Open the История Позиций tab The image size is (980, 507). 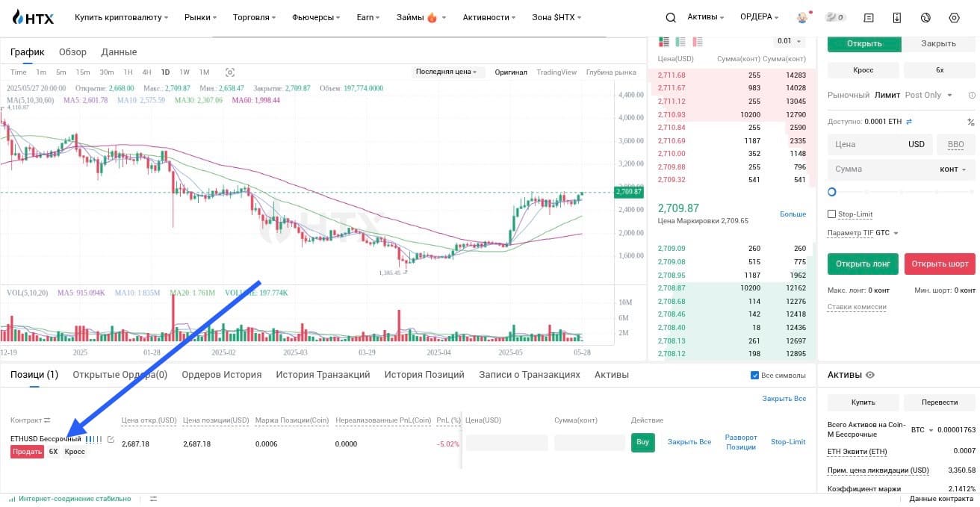[424, 375]
